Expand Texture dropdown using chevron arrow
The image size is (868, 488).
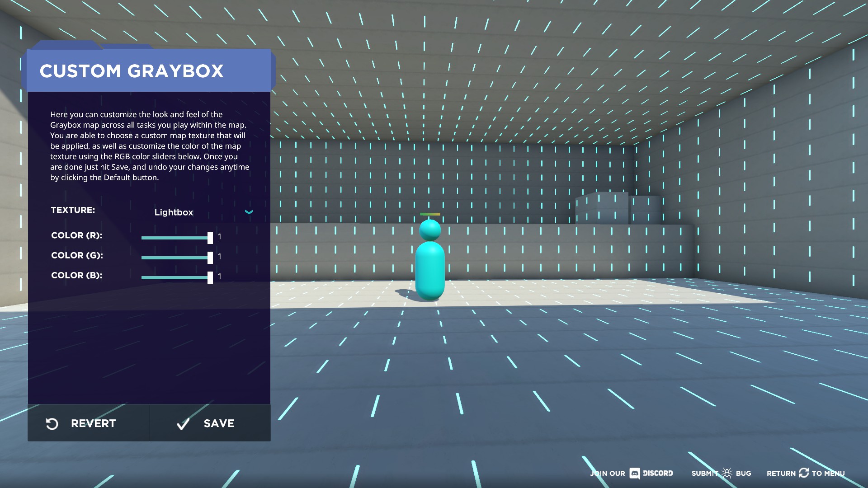pos(249,212)
